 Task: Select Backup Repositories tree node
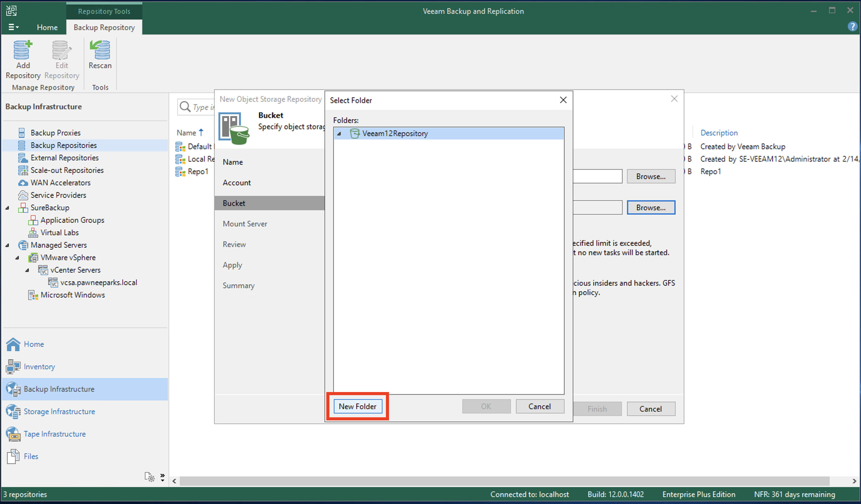pos(64,145)
